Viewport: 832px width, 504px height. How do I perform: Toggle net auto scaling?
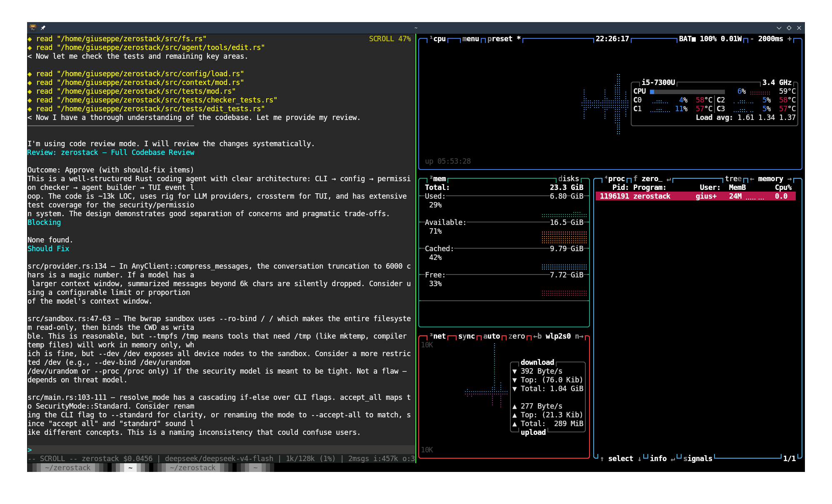(x=491, y=336)
